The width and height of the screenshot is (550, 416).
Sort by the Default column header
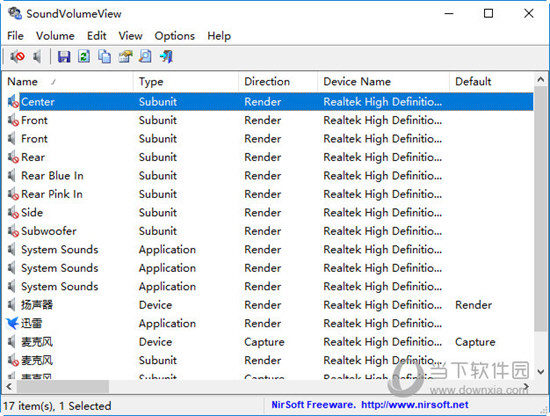click(491, 81)
